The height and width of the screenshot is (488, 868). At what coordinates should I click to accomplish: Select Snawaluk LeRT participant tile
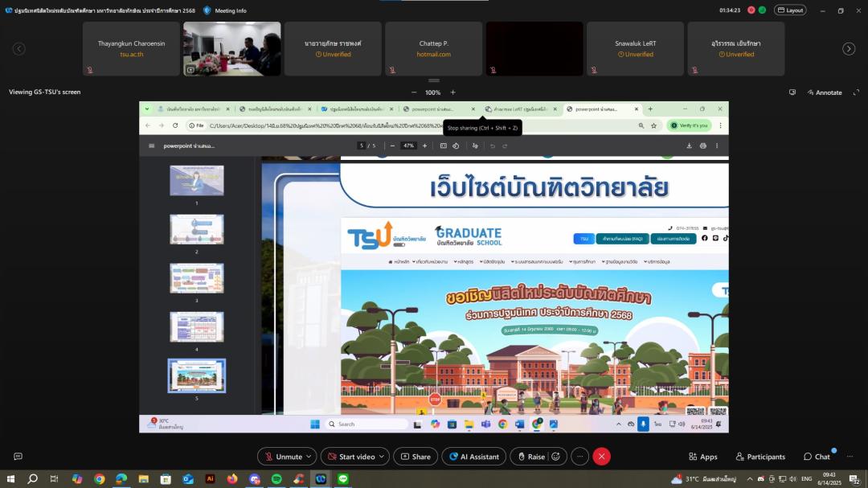click(x=635, y=49)
